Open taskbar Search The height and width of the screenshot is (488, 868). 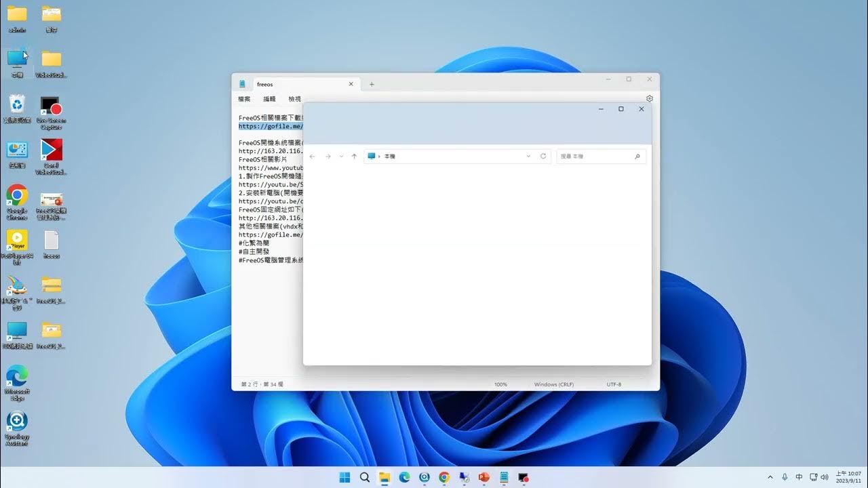(x=364, y=477)
